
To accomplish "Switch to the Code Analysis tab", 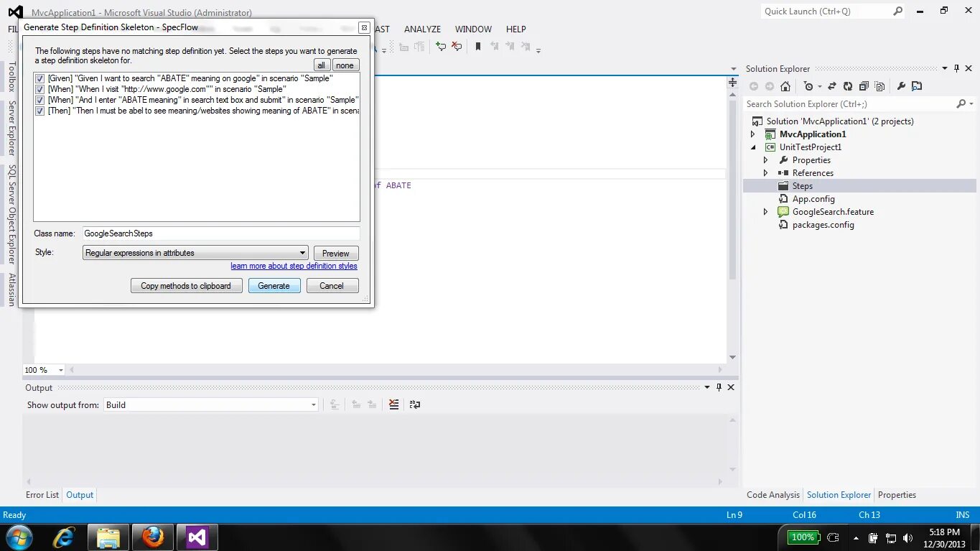I will click(773, 495).
